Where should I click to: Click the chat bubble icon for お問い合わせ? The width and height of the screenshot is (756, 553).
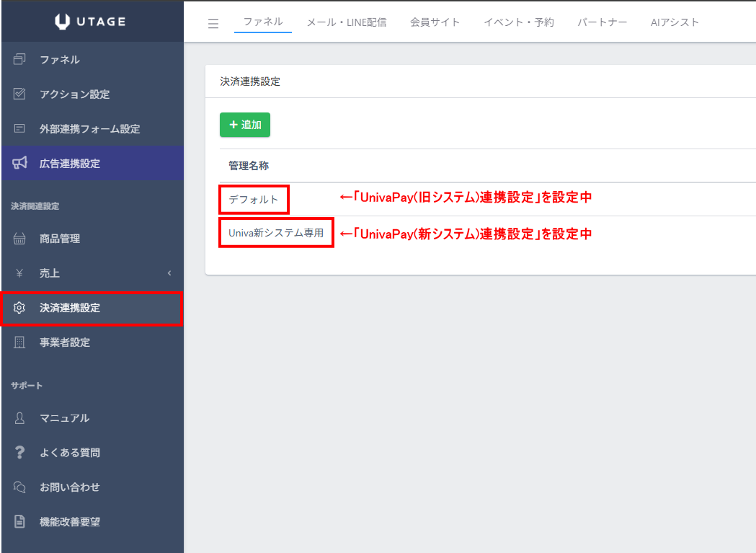coord(19,487)
